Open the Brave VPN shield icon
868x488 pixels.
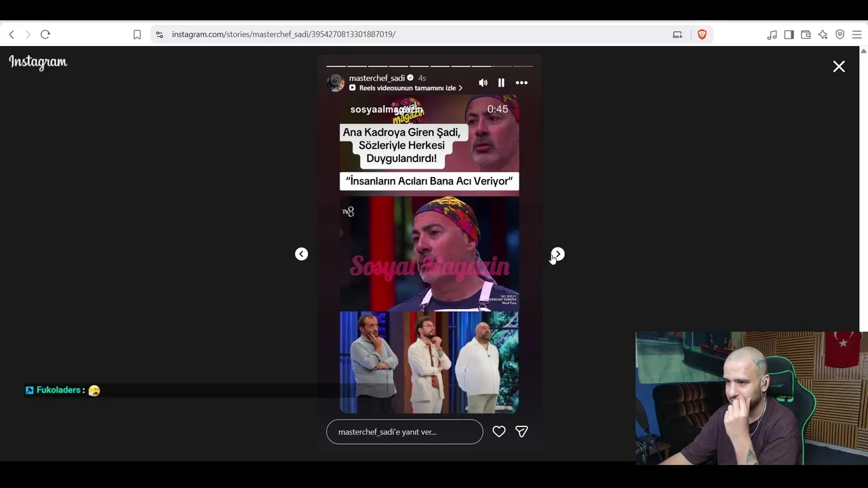click(840, 35)
